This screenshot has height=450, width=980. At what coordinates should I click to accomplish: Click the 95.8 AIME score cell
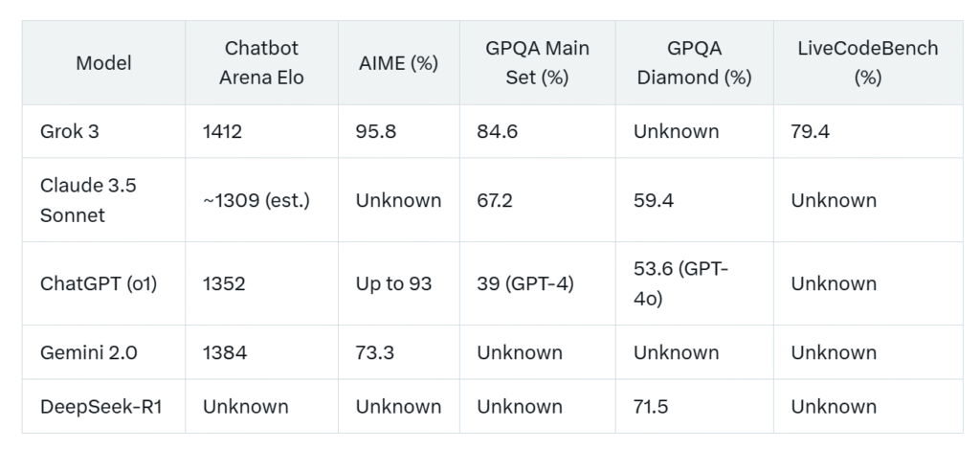(x=376, y=131)
